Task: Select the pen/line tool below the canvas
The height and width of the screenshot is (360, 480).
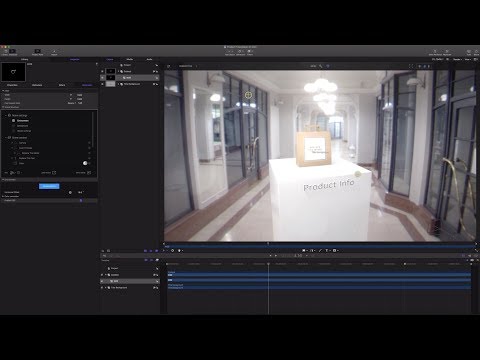Action: click(x=320, y=250)
